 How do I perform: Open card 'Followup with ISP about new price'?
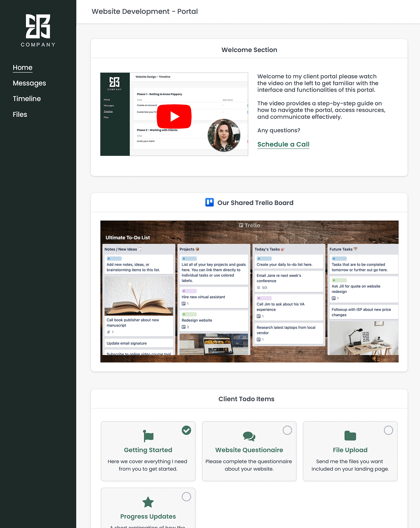click(x=364, y=312)
